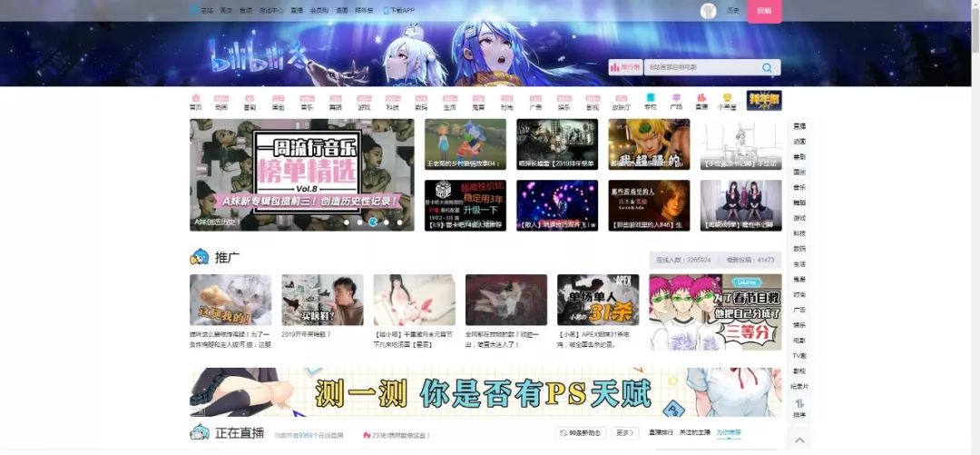Viewport: 980px width, 455px height.
Task: Open the 生活 category in the icon bar
Action: [x=450, y=102]
